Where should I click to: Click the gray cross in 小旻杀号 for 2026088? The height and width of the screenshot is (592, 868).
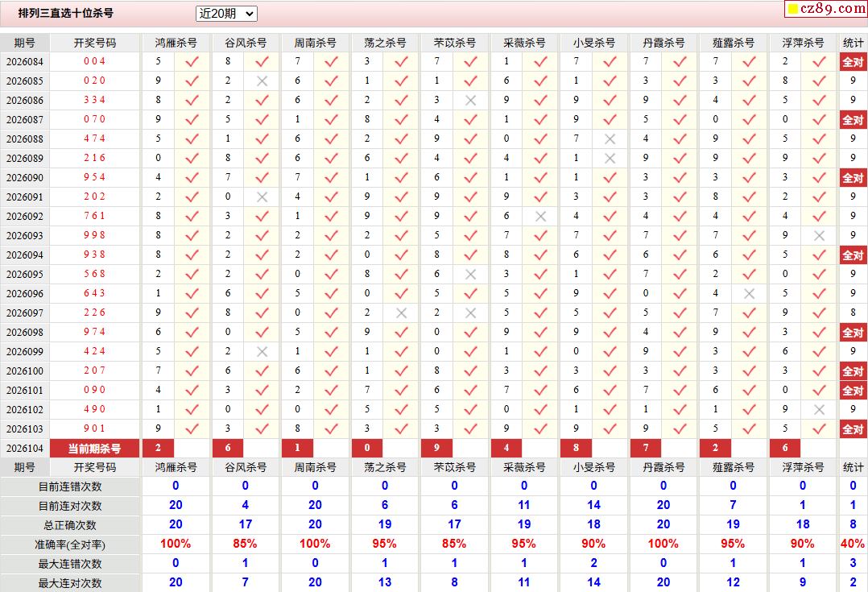click(610, 139)
